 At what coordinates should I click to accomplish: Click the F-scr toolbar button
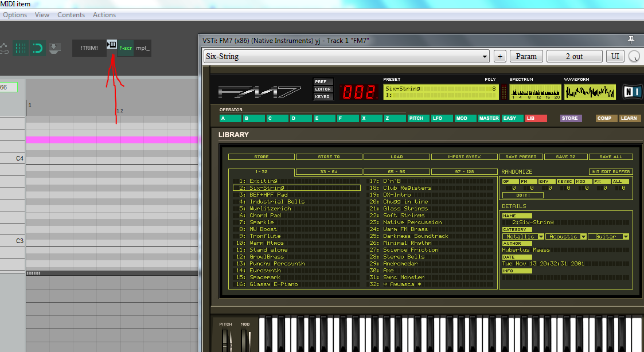[x=126, y=48]
